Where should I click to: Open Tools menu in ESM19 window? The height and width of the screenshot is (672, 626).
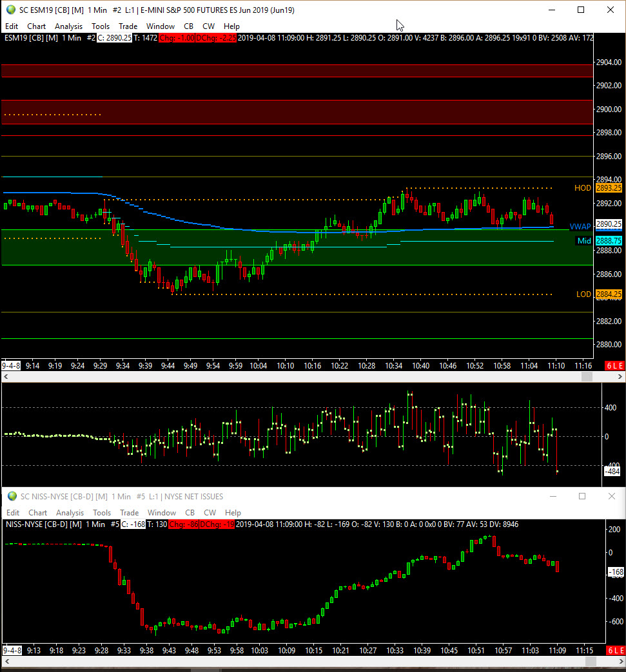pos(101,26)
